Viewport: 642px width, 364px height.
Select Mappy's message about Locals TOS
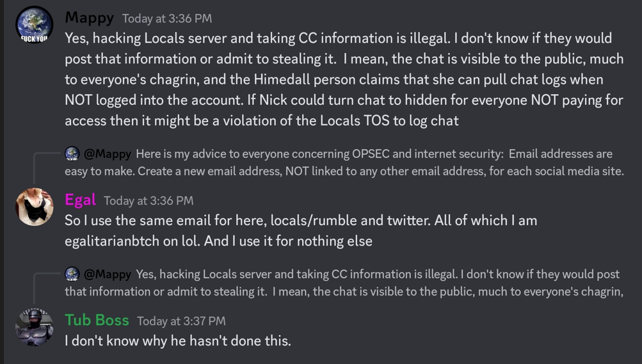(x=344, y=79)
